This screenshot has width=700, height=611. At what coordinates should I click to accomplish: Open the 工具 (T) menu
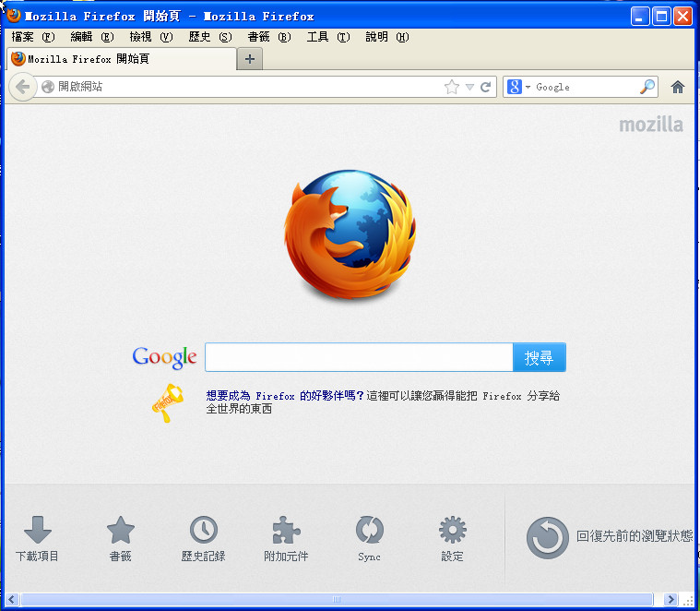click(328, 37)
